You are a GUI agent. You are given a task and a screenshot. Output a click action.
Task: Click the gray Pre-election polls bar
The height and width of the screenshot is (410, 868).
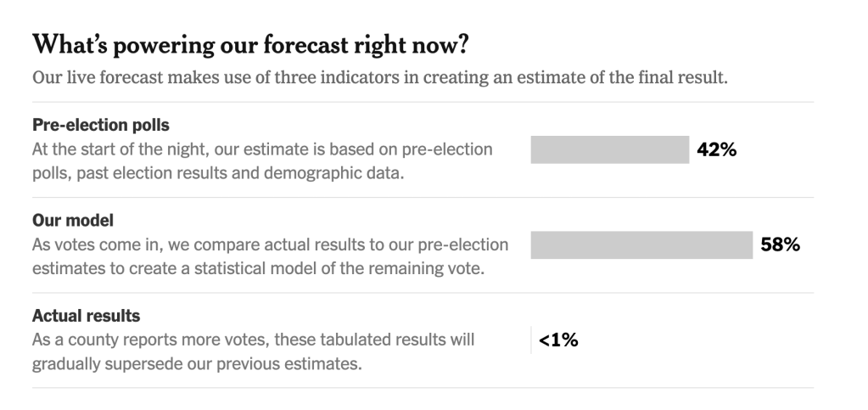[609, 150]
